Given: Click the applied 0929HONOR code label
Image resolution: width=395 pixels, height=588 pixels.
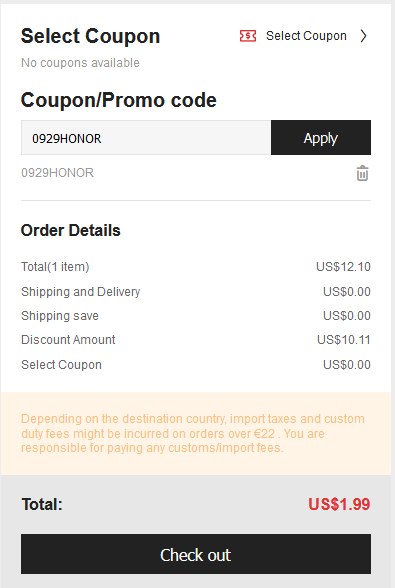Looking at the screenshot, I should pos(57,173).
